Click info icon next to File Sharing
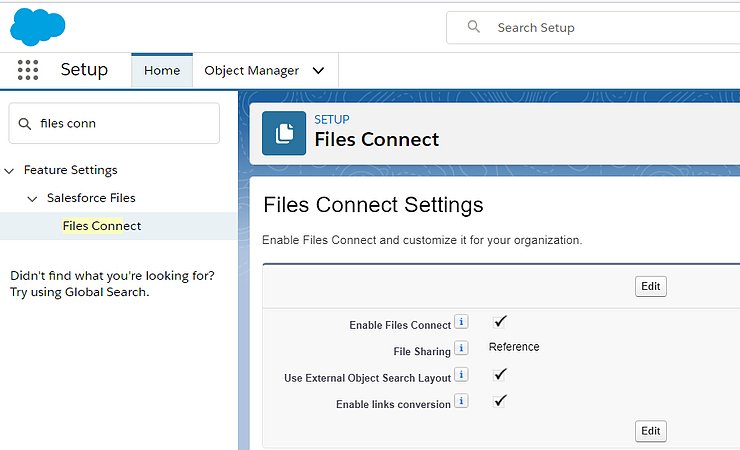This screenshot has width=740, height=450. pos(461,348)
